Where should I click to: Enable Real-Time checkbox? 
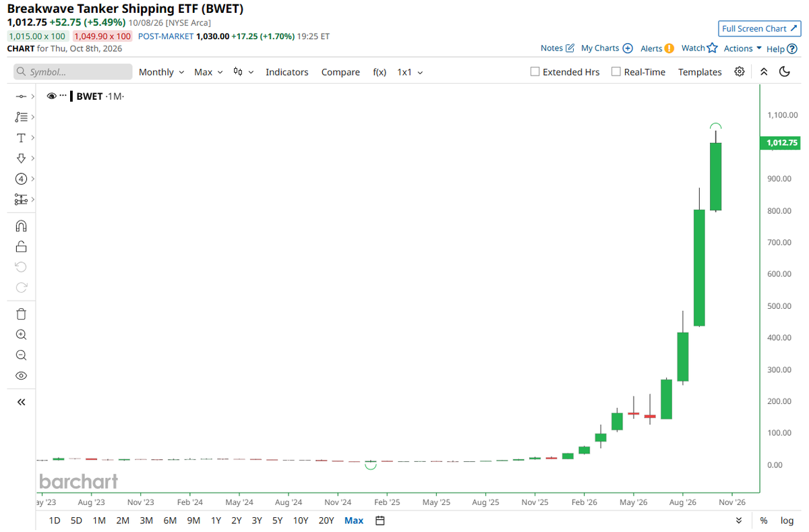click(x=616, y=71)
